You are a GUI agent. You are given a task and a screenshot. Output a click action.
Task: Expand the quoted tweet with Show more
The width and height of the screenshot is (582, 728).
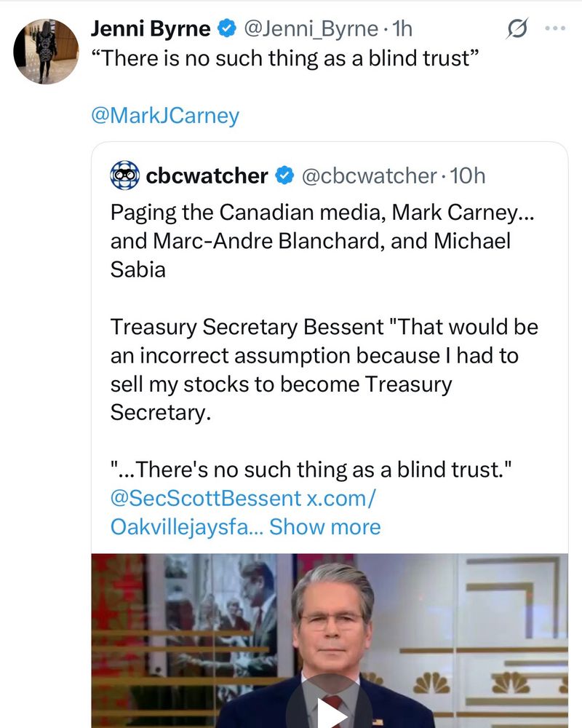pos(324,526)
